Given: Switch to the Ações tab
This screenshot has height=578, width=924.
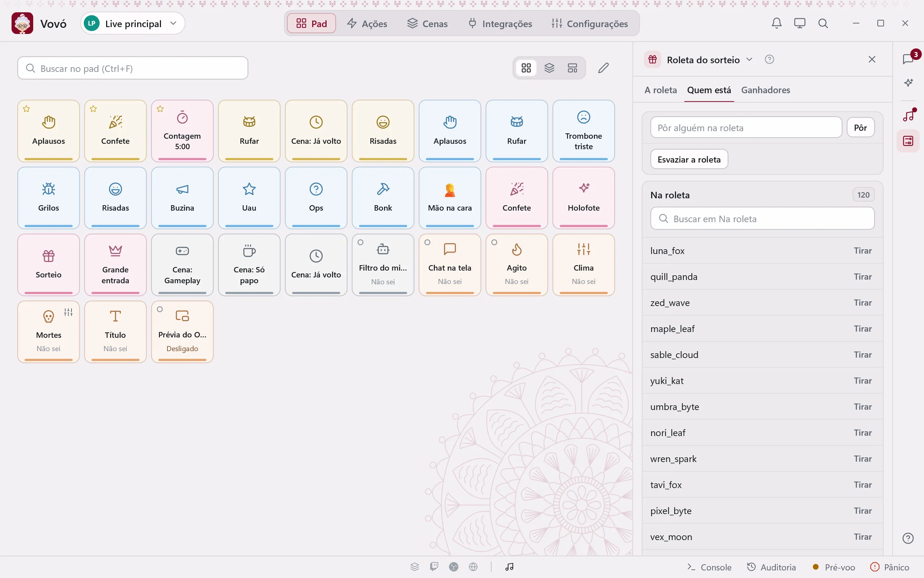Looking at the screenshot, I should tap(367, 23).
